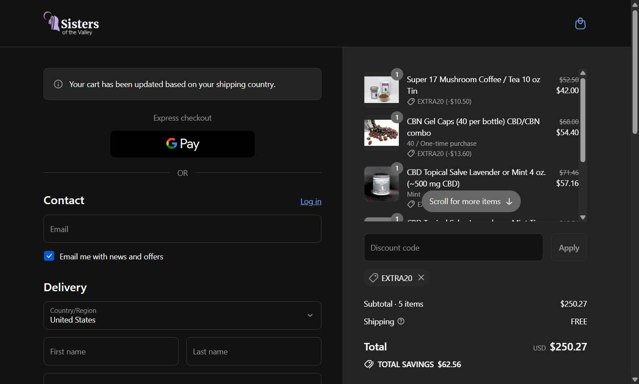Click the $57.16 price text
The height and width of the screenshot is (384, 639).
pyautogui.click(x=567, y=183)
